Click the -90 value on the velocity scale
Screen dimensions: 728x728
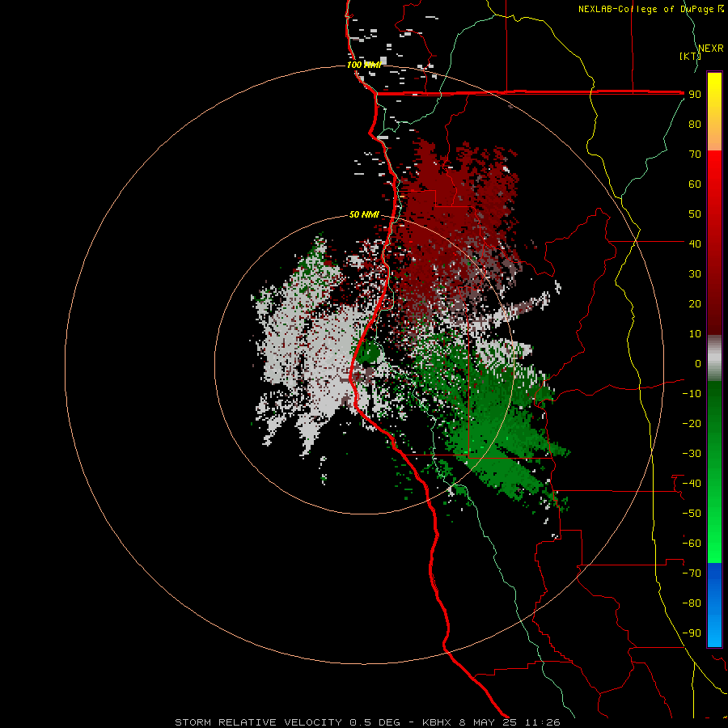coord(692,633)
